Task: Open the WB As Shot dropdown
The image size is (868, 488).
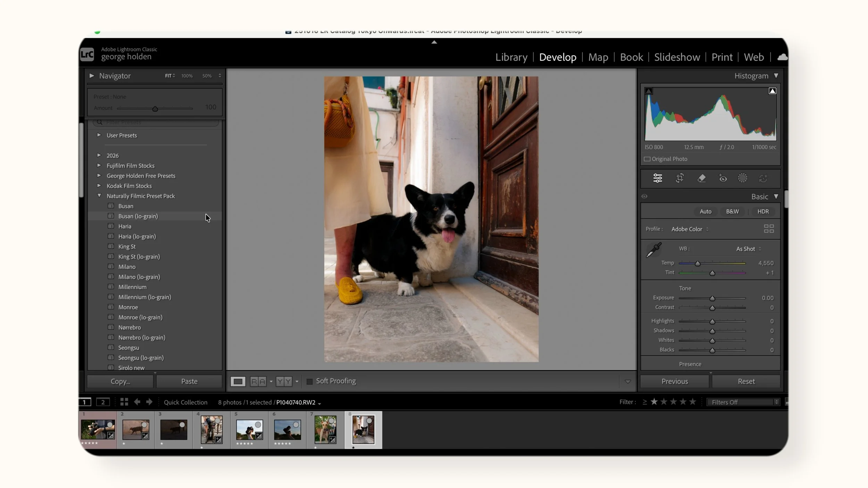Action: click(x=749, y=249)
